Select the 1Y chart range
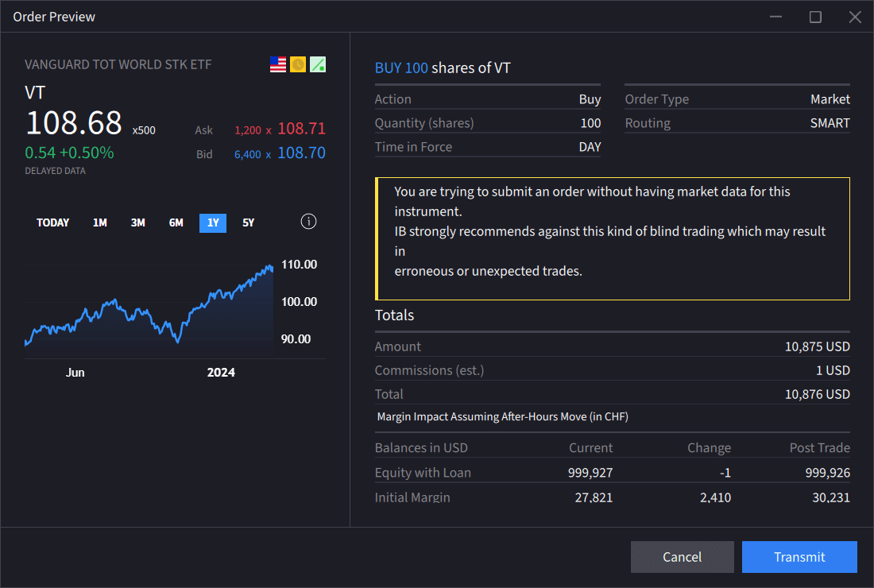This screenshot has height=588, width=874. pos(213,223)
